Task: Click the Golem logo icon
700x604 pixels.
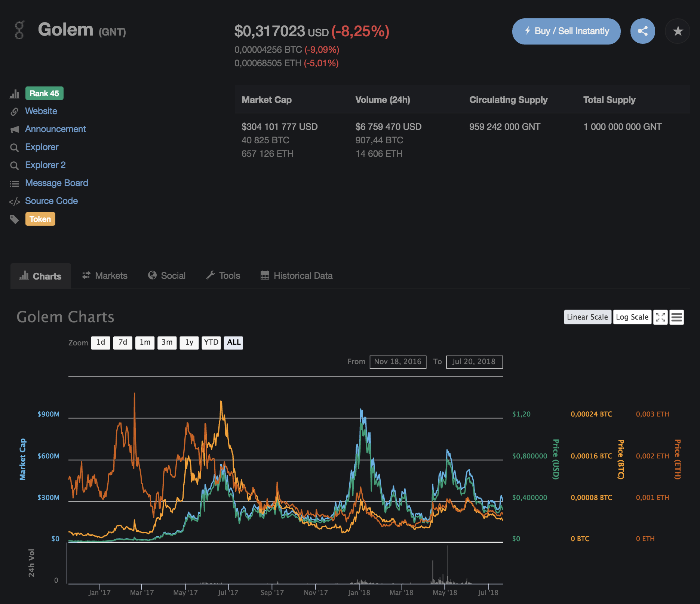Action: point(19,30)
